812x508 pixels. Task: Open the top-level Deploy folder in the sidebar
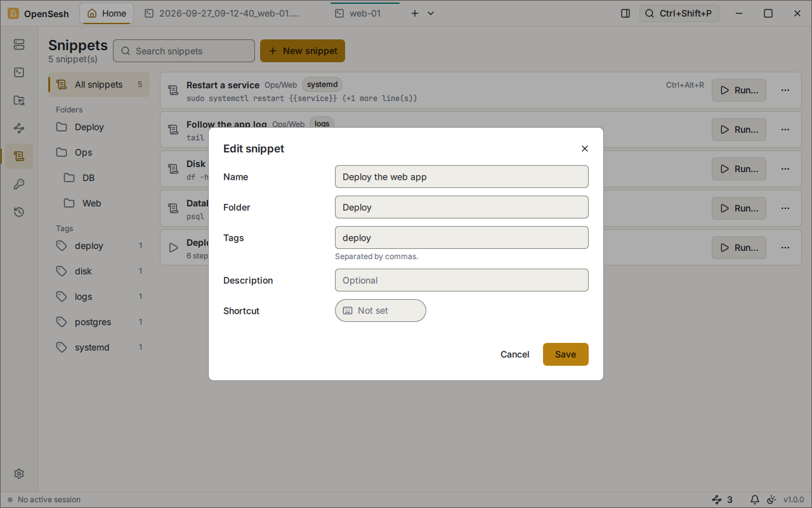(x=99, y=127)
